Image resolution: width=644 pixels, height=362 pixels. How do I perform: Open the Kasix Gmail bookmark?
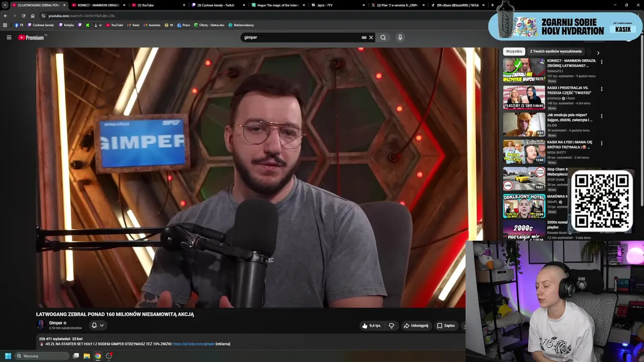click(x=133, y=25)
